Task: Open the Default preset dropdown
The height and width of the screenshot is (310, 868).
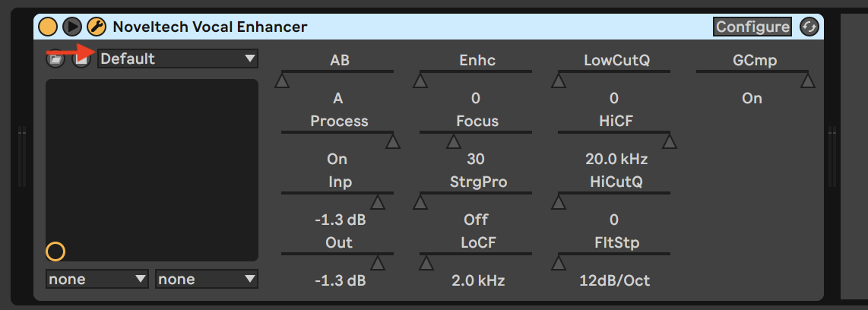Action: [x=178, y=58]
